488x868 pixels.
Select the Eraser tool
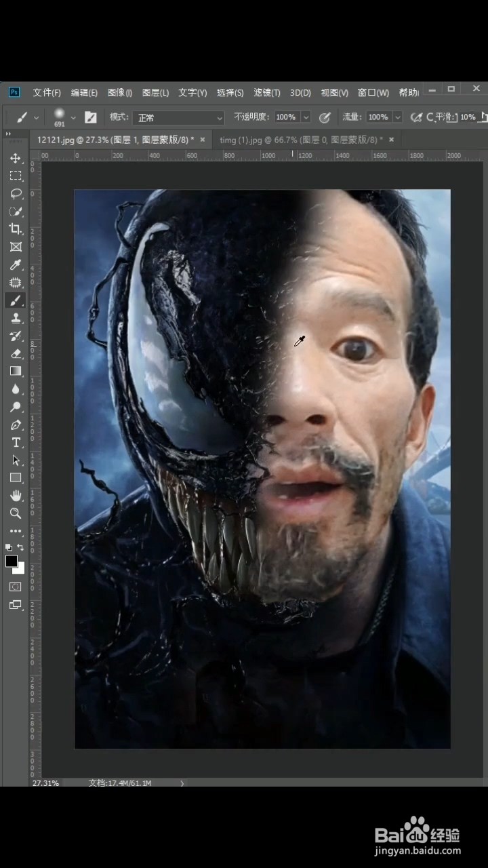(x=16, y=353)
